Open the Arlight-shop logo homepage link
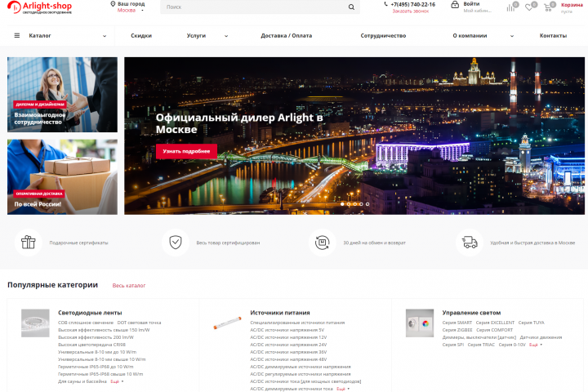 [x=40, y=7]
